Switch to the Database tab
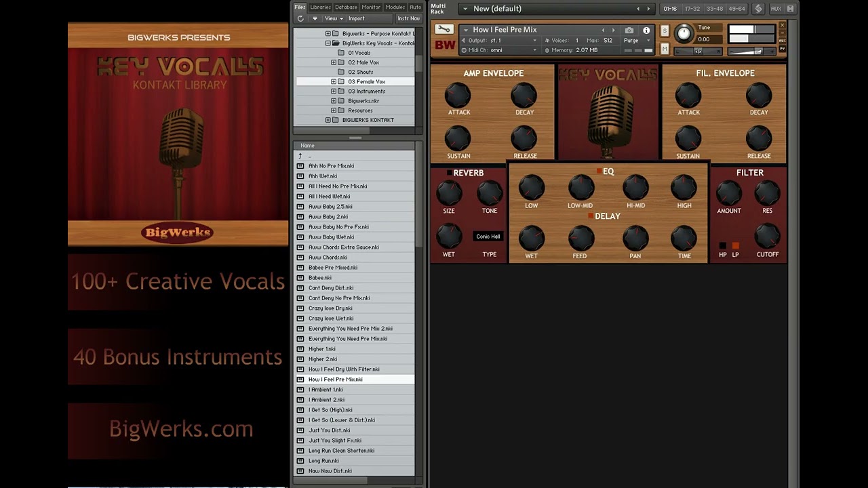 click(346, 7)
